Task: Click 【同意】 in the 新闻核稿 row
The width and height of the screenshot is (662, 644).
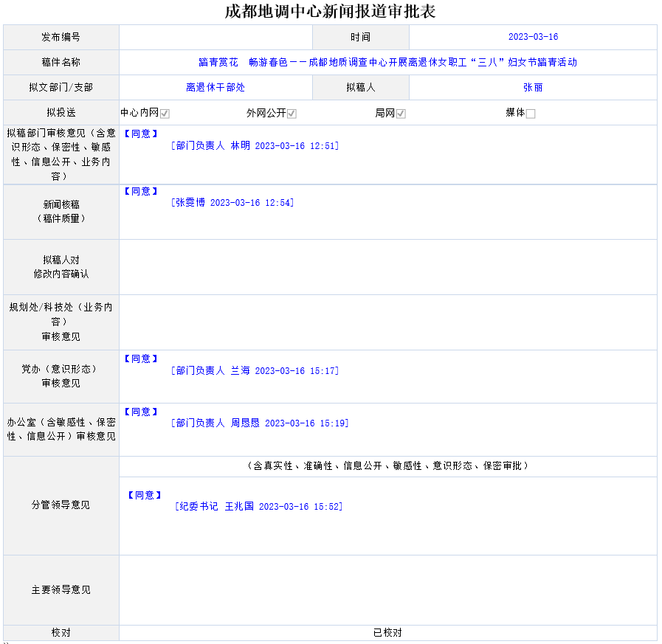Action: tap(140, 192)
